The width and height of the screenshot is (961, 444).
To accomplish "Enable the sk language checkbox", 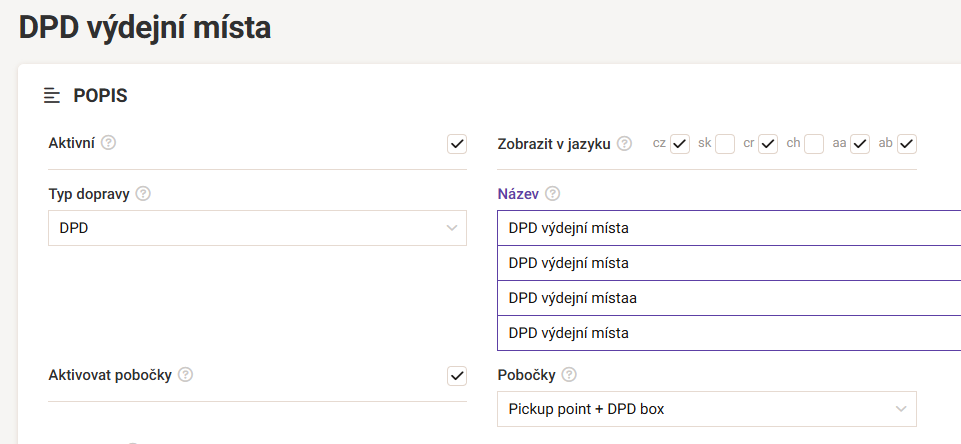I will 725,144.
